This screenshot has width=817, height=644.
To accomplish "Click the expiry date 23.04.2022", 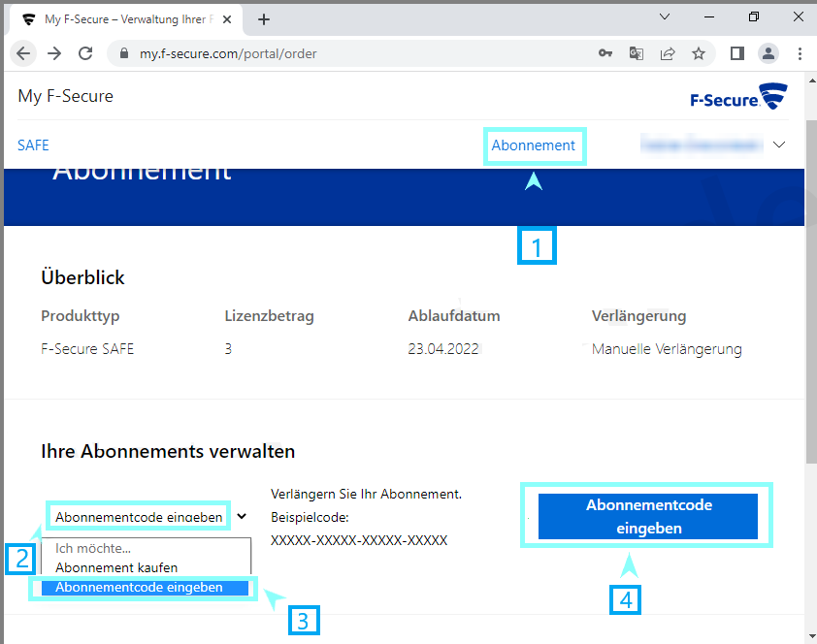I will coord(443,349).
